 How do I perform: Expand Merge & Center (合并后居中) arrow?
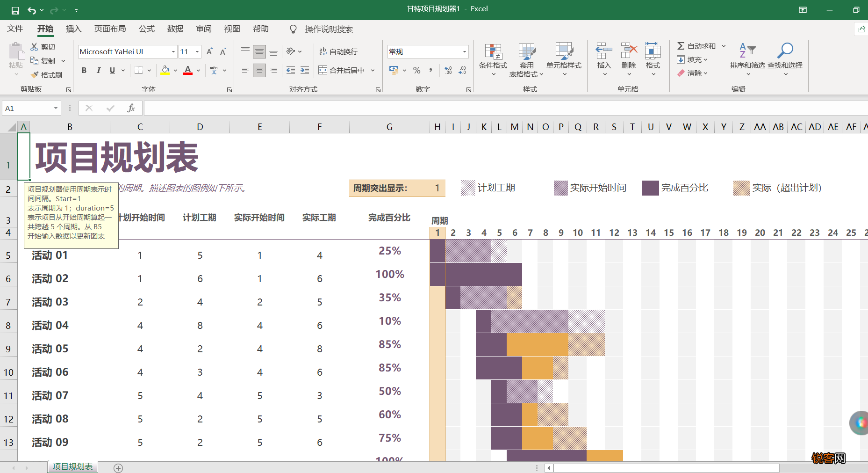(x=373, y=70)
